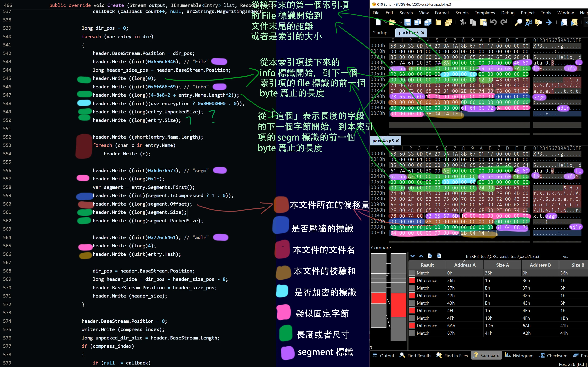Click the Cut scissors icon
The image size is (588, 367).
(463, 23)
